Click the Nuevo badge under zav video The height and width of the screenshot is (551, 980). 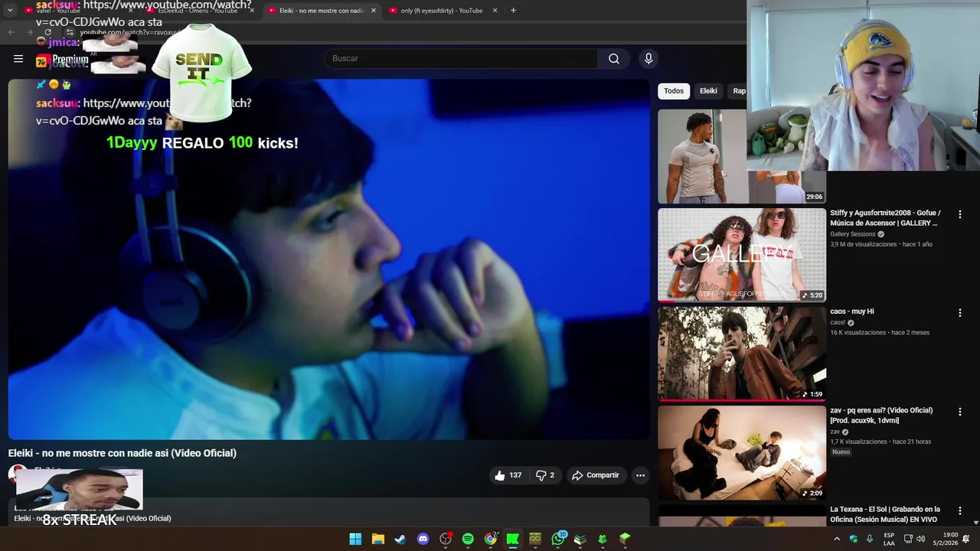[x=841, y=452]
